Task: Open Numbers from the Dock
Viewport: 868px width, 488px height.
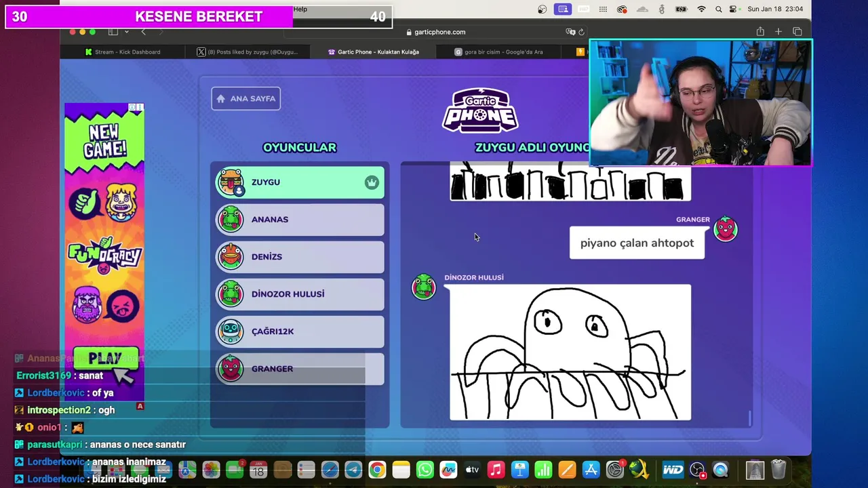Action: pos(544,470)
